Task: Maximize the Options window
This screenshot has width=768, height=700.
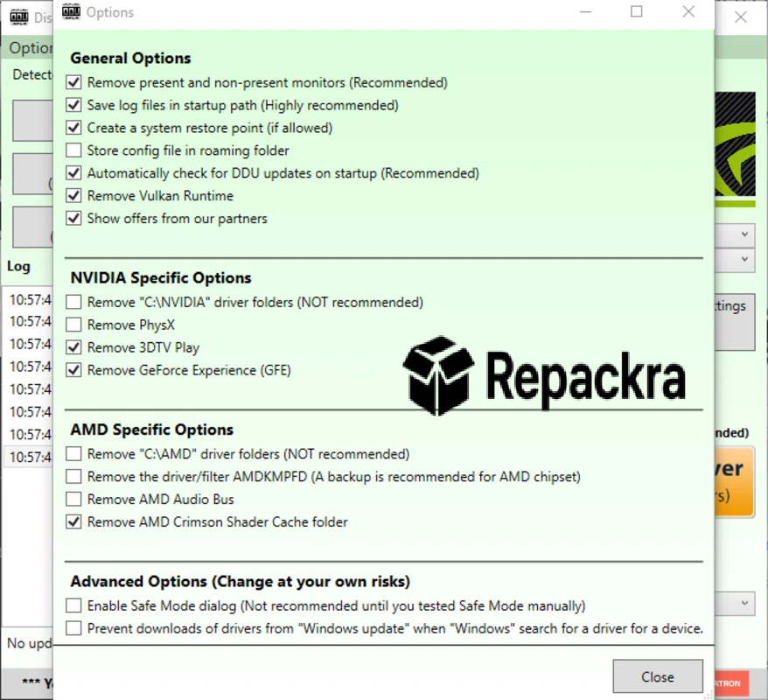Action: coord(636,11)
